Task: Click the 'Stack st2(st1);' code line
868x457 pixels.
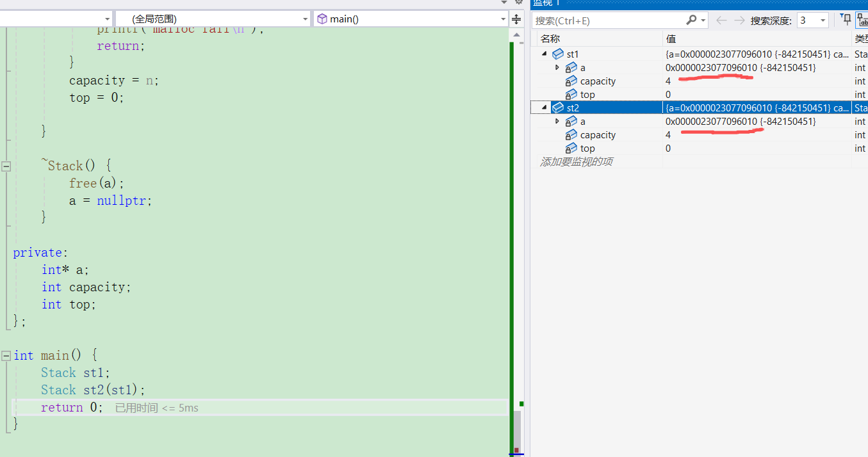Action: pyautogui.click(x=94, y=390)
